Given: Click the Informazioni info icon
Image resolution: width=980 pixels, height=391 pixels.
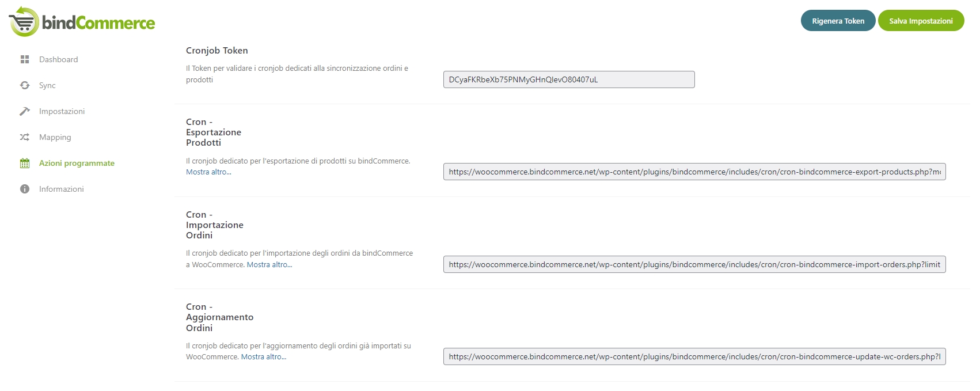Looking at the screenshot, I should pos(25,189).
